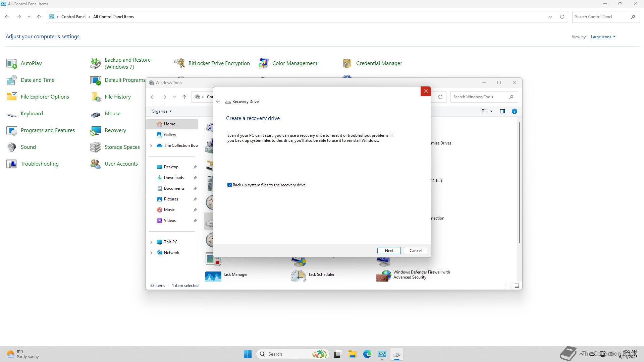This screenshot has width=644, height=362.
Task: Click the Windows Tools help icon
Action: coord(514,111)
